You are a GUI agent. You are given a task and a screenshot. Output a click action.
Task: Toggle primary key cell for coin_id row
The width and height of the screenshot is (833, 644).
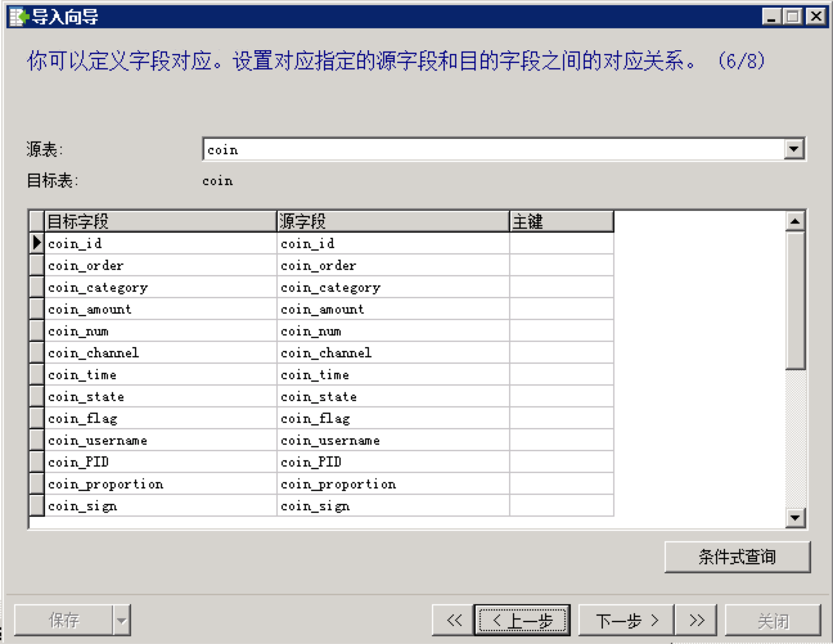coord(562,244)
